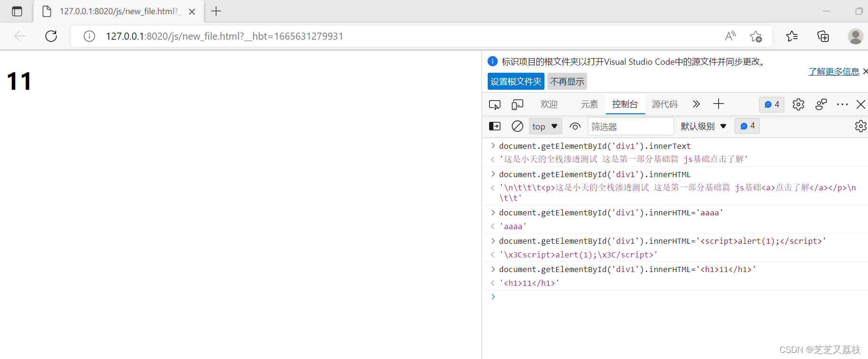Go back to previous page
The image size is (868, 359).
coord(20,36)
